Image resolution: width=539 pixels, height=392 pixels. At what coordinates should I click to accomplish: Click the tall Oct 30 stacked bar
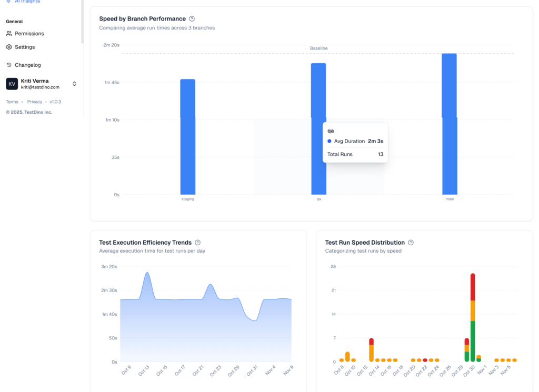tap(473, 316)
